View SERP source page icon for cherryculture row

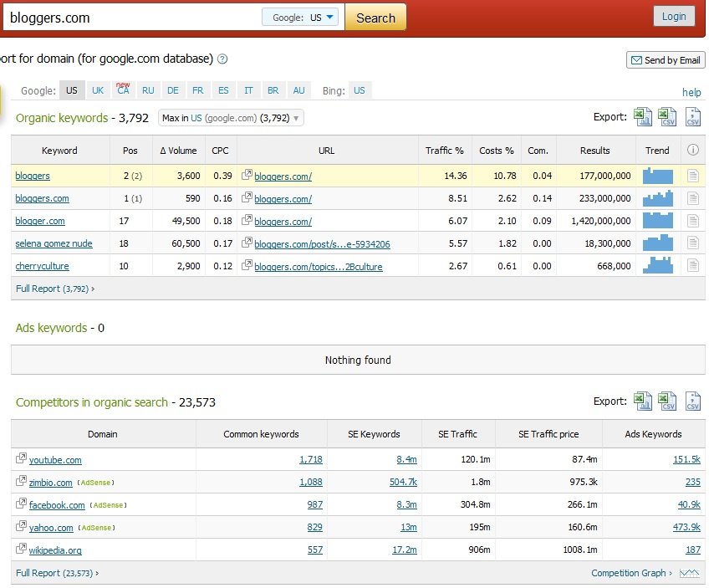[x=693, y=266]
